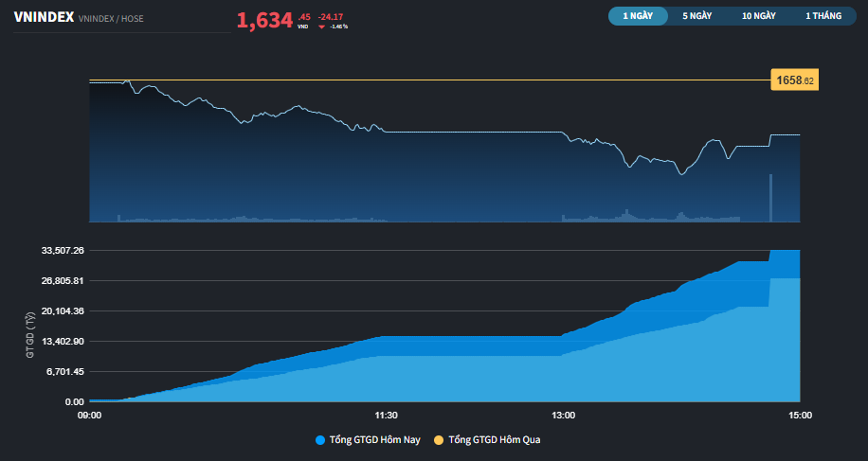Click the VNINDEX / HOSE subtitle
This screenshot has width=868, height=461.
pos(112,18)
